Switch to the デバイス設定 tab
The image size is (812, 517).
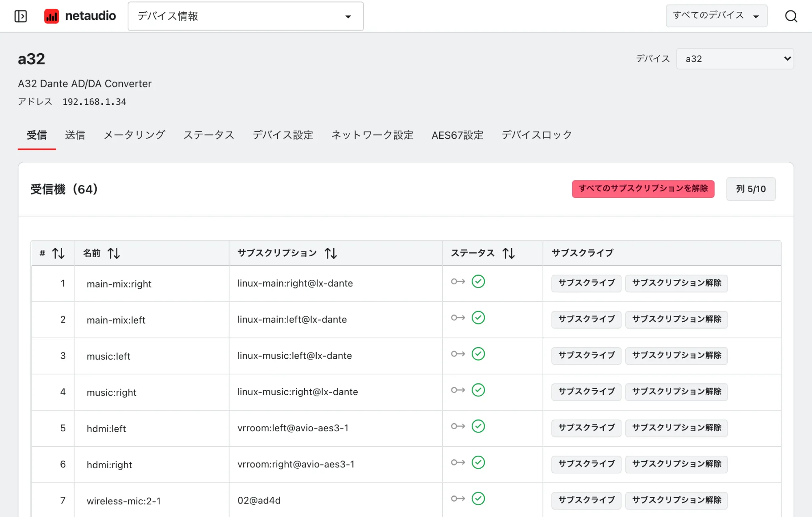pyautogui.click(x=283, y=135)
